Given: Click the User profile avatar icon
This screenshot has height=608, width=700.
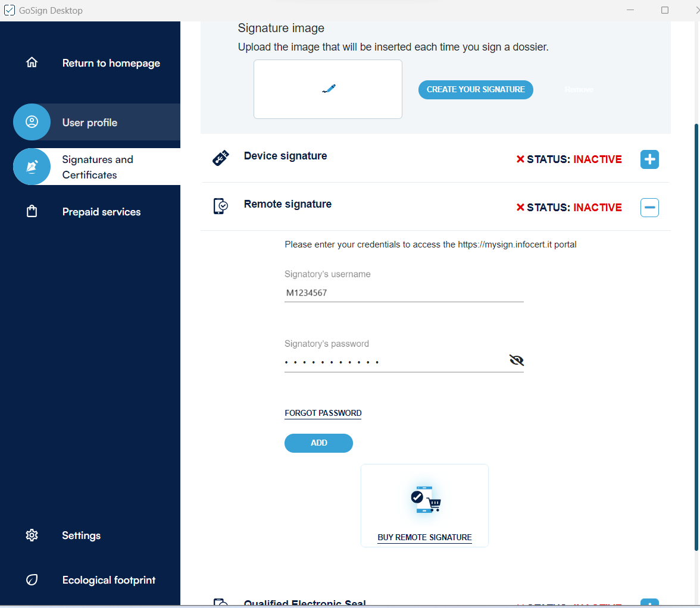Looking at the screenshot, I should click(x=32, y=122).
